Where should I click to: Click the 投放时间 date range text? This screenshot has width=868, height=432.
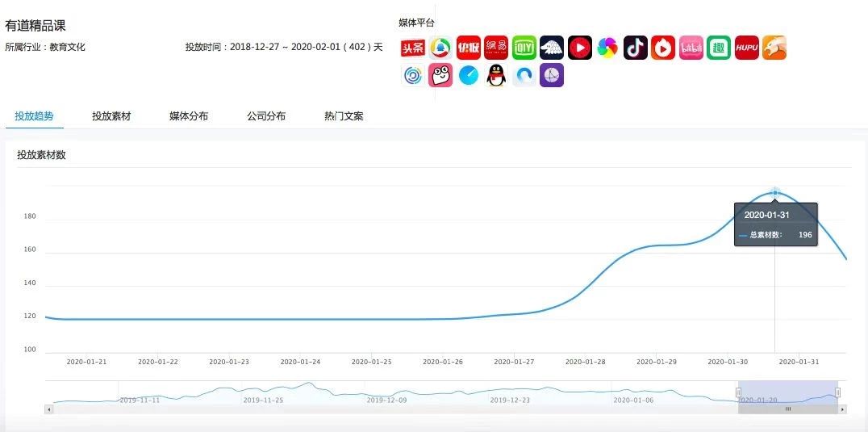coord(284,47)
